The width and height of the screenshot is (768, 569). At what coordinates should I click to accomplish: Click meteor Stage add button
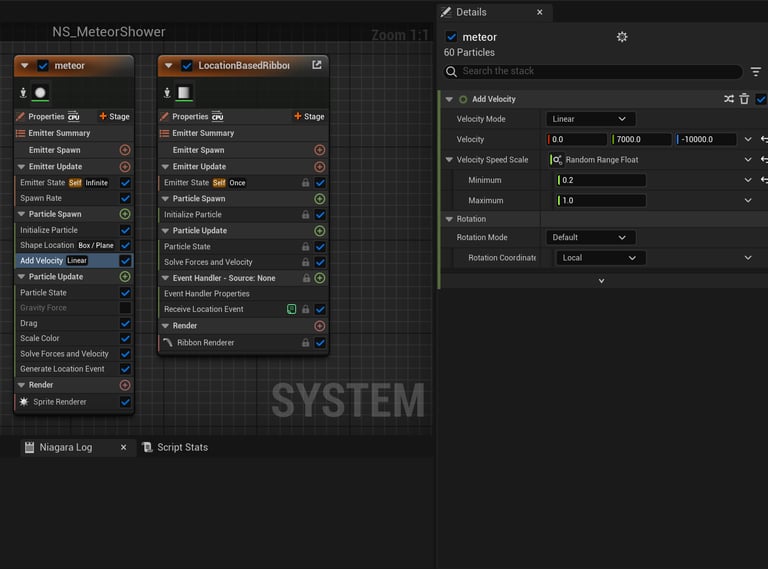[115, 117]
